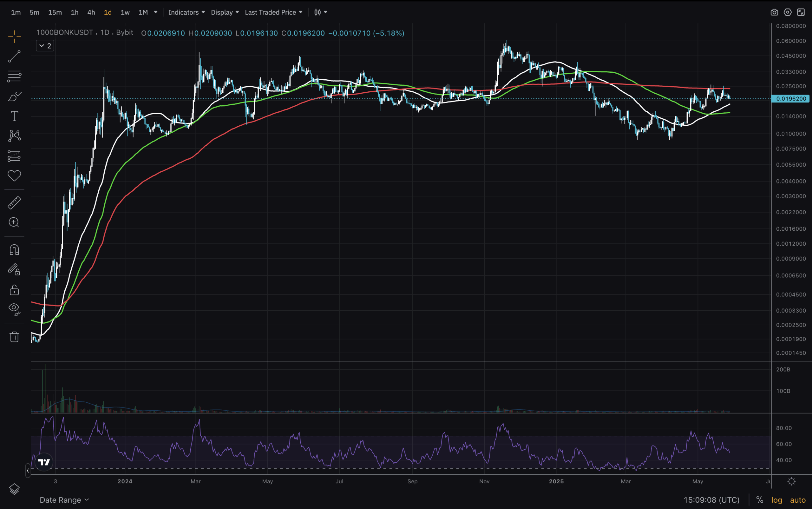812x509 pixels.
Task: Take a chart snapshot with the camera icon
Action: pyautogui.click(x=774, y=12)
